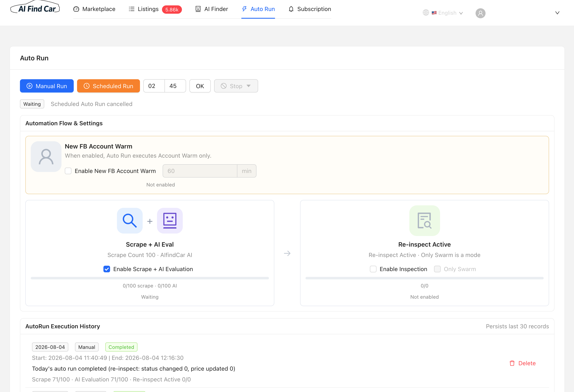Click the AI Eval robot icon
Viewport: 574px width, 392px height.
point(170,220)
